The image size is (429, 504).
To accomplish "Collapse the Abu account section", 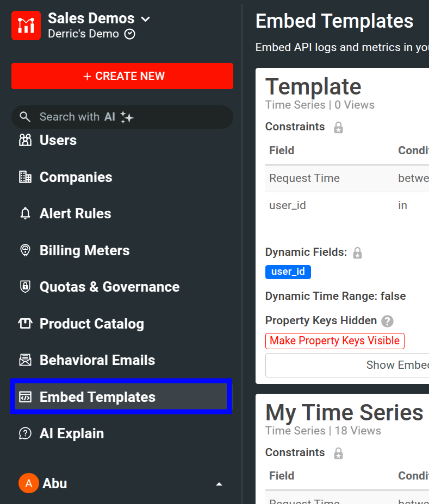I will point(219,483).
